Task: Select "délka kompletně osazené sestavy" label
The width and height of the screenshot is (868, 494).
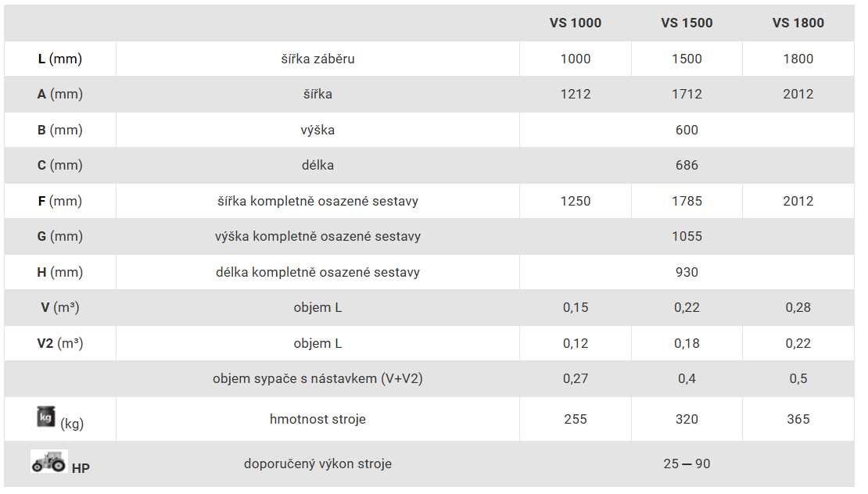Action: point(317,272)
